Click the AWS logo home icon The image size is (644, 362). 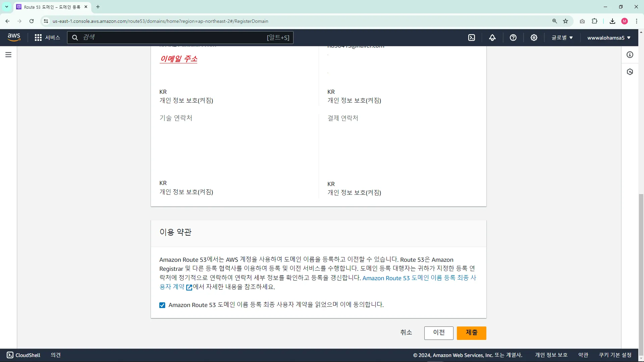click(x=14, y=38)
